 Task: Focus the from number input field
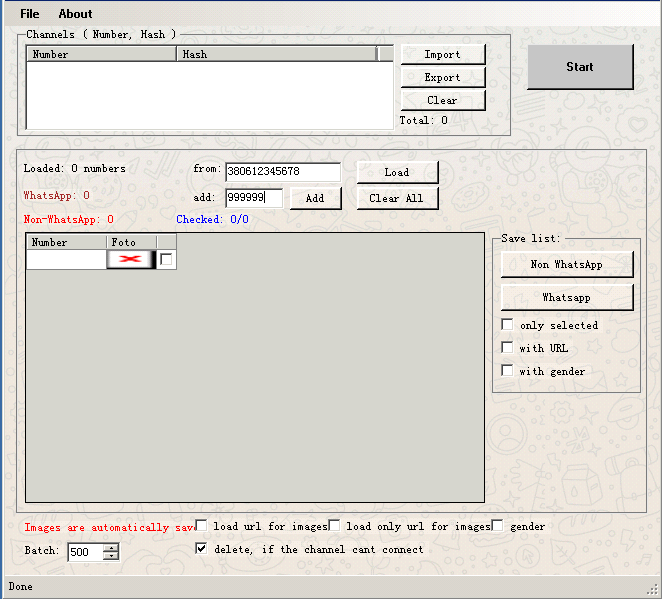click(x=283, y=172)
